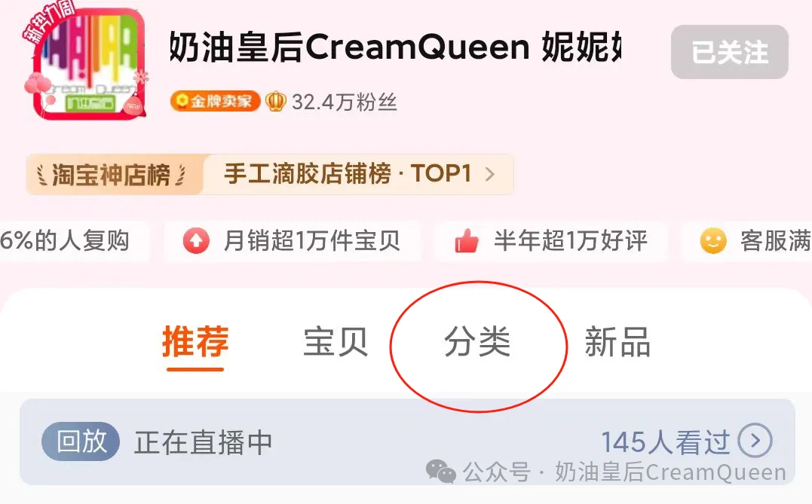Open the circled arrow next to 145人看过

[755, 441]
